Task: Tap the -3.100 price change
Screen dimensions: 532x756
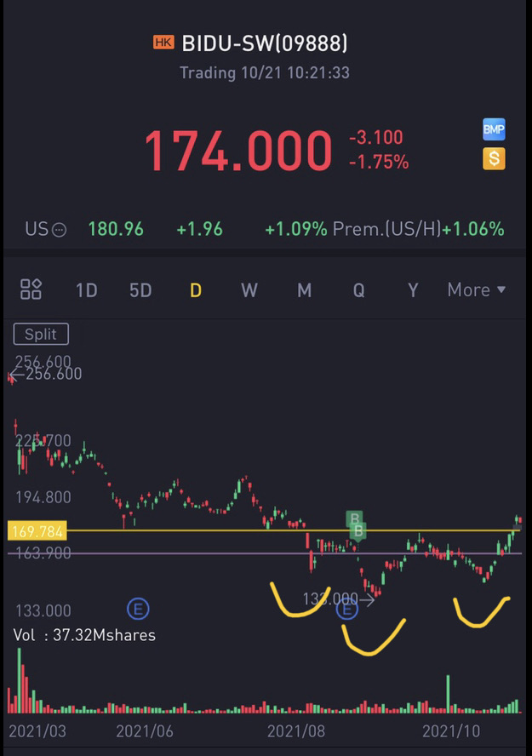Action: (376, 137)
